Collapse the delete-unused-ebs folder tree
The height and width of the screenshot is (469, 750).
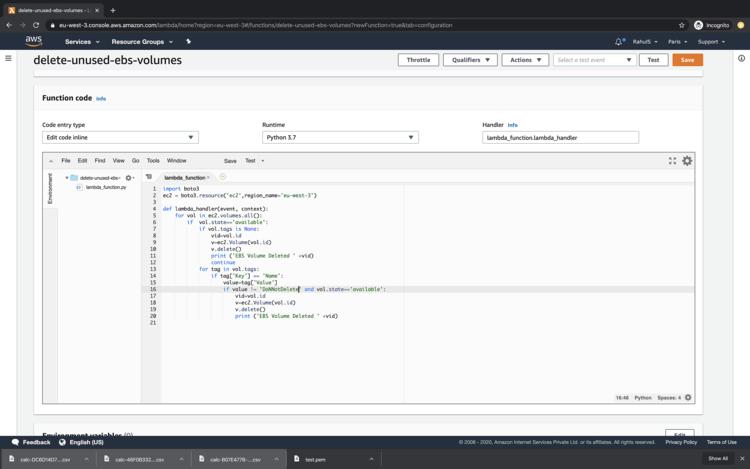coord(67,178)
